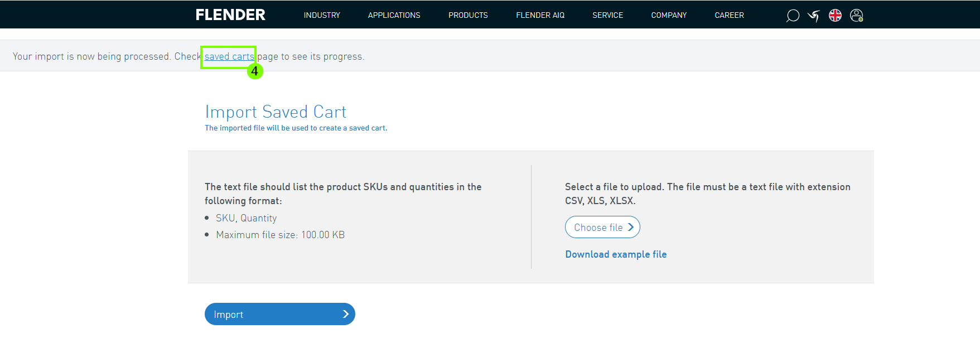Image resolution: width=980 pixels, height=348 pixels.
Task: Click the chevron on Choose file
Action: (x=631, y=227)
